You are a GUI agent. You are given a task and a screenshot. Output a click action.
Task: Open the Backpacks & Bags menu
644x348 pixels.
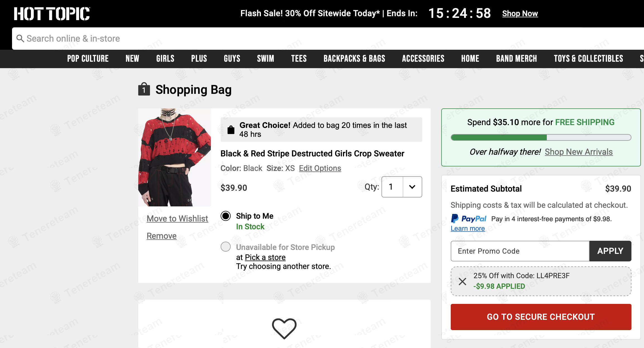(x=354, y=59)
